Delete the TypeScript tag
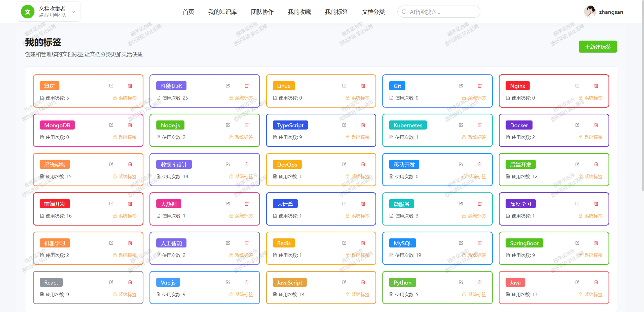Screen dimensions: 644x312 [363, 125]
